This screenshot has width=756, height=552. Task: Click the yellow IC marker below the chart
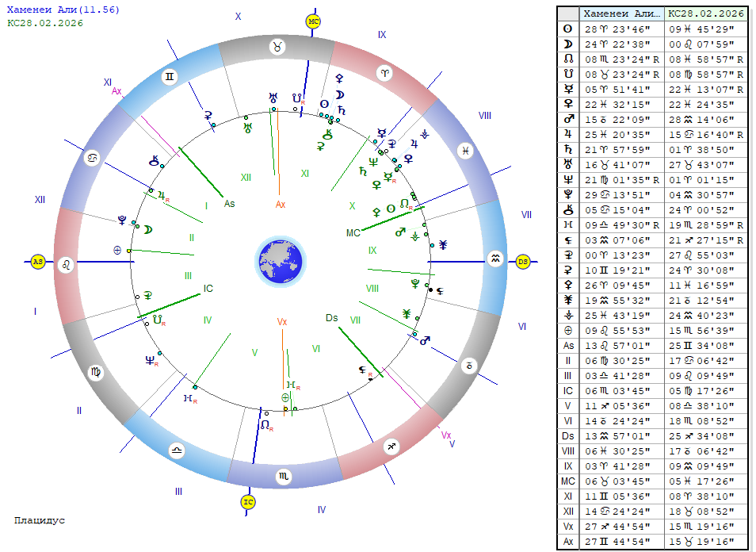tap(248, 502)
